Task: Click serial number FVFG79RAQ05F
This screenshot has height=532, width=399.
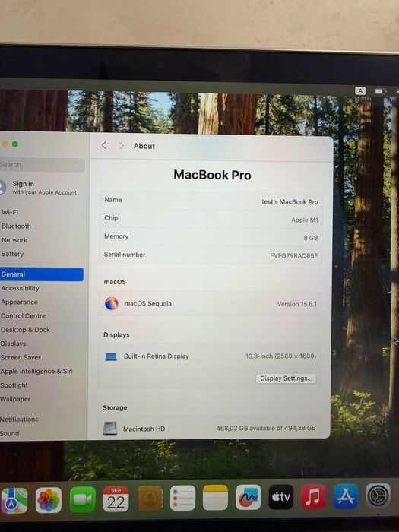Action: pos(294,255)
